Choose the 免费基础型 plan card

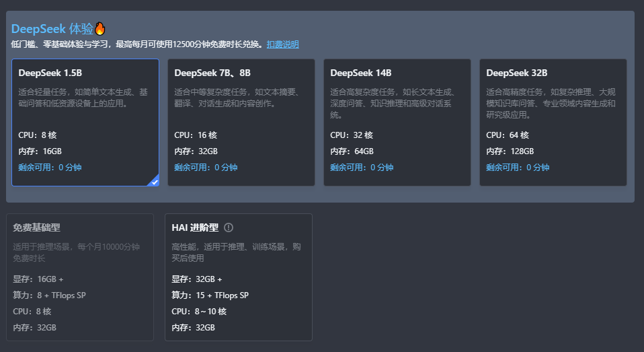point(79,277)
